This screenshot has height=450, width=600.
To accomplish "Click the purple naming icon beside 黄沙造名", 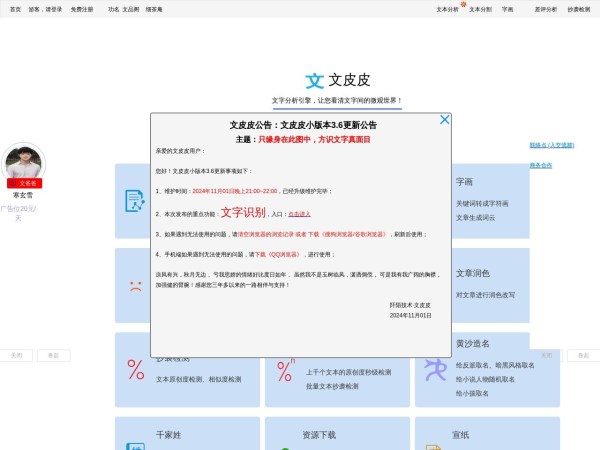I will (434, 368).
